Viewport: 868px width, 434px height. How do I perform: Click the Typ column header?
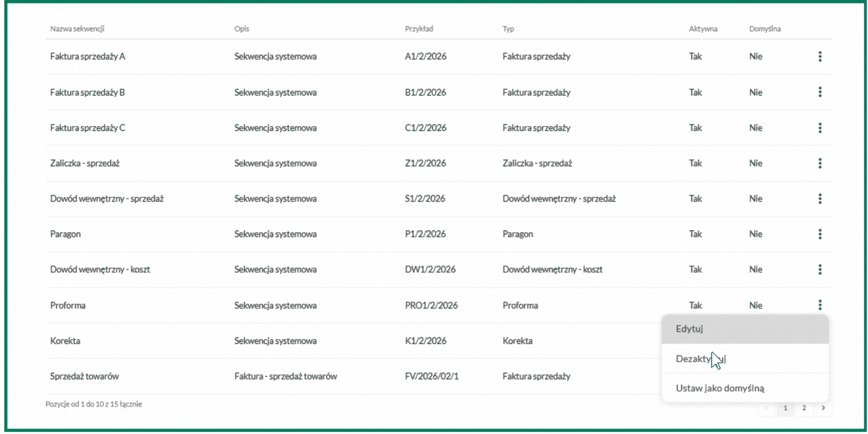[509, 28]
